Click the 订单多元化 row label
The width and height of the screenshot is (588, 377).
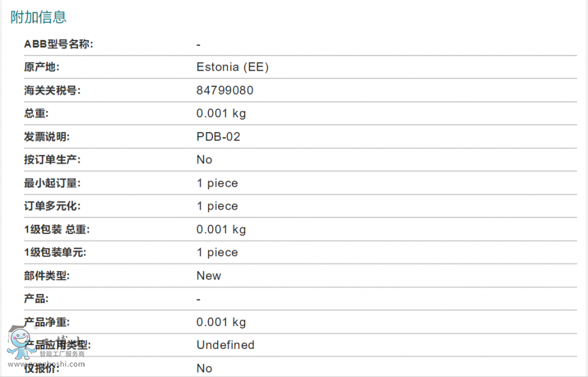pos(52,206)
